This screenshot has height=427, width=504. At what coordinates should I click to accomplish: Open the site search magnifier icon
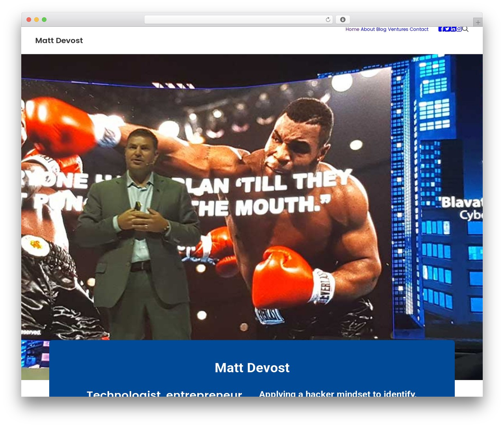[x=465, y=29]
